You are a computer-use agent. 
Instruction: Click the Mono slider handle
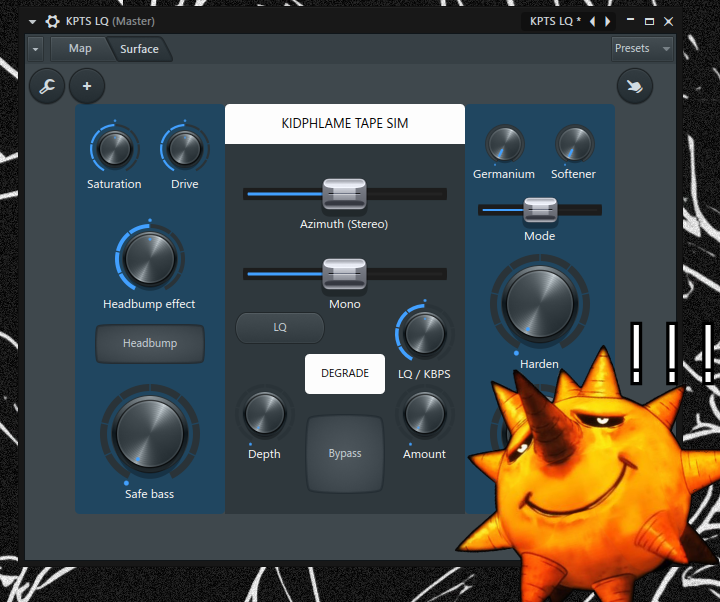(344, 274)
